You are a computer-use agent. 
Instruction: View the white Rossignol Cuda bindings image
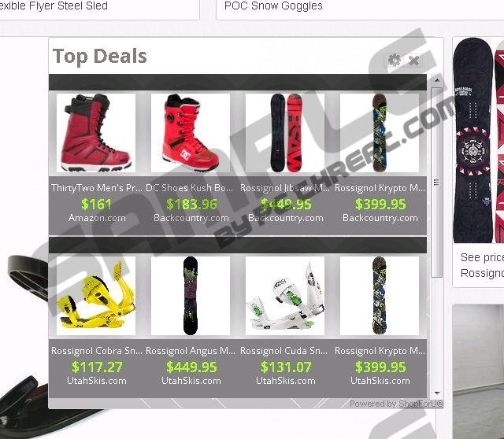(x=285, y=296)
